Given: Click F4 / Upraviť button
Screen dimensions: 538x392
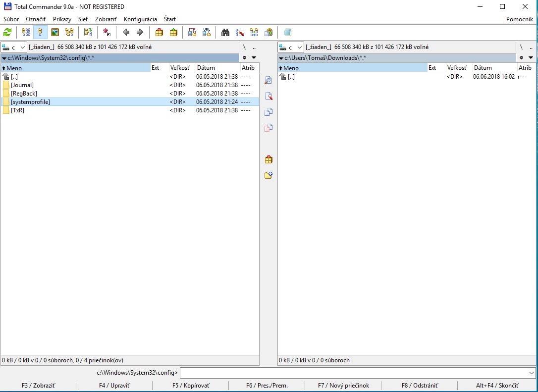Looking at the screenshot, I should point(114,386).
